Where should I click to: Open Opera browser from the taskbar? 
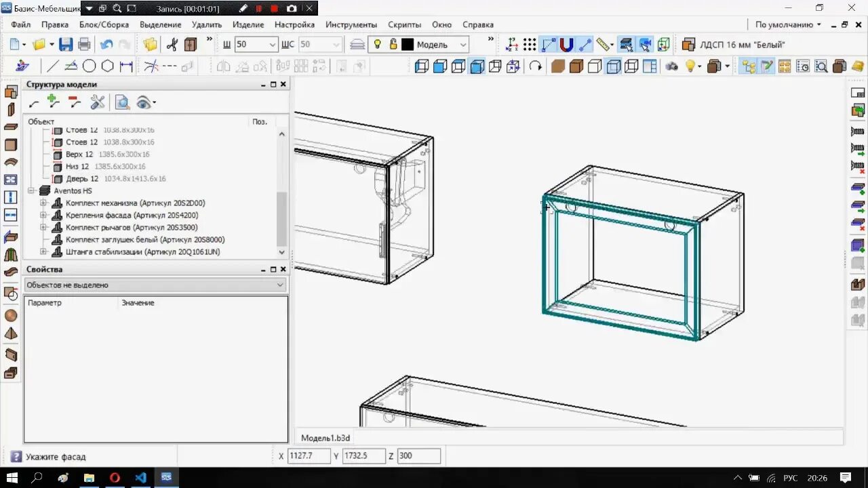115,477
